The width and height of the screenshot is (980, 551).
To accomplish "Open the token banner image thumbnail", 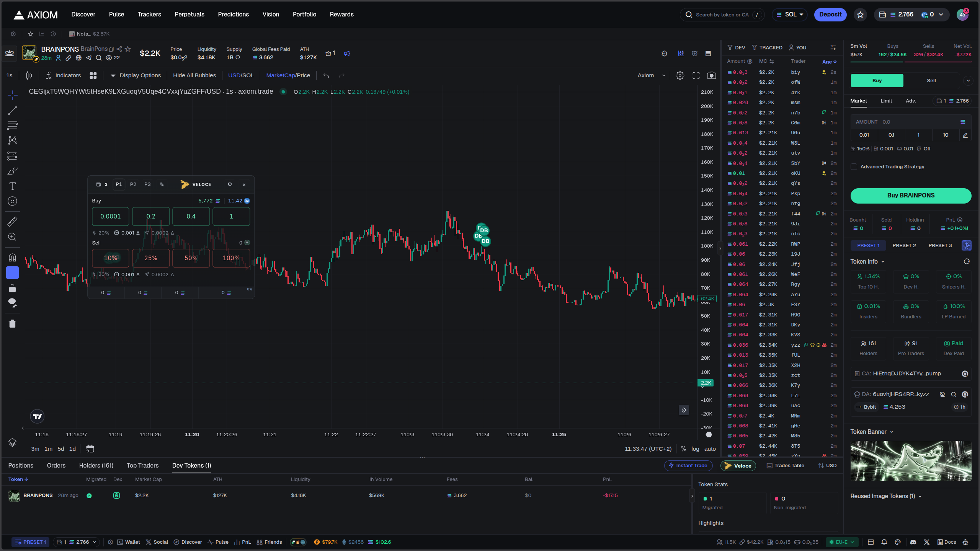I will [x=911, y=461].
